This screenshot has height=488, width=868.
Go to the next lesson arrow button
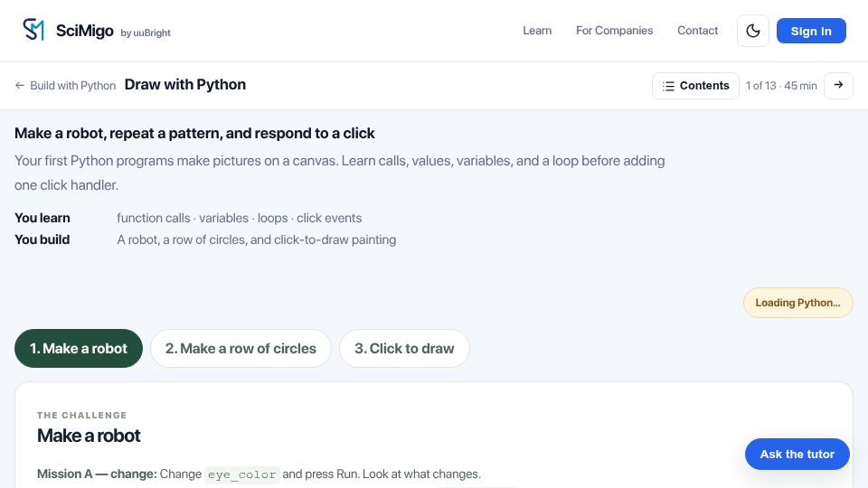tap(838, 85)
